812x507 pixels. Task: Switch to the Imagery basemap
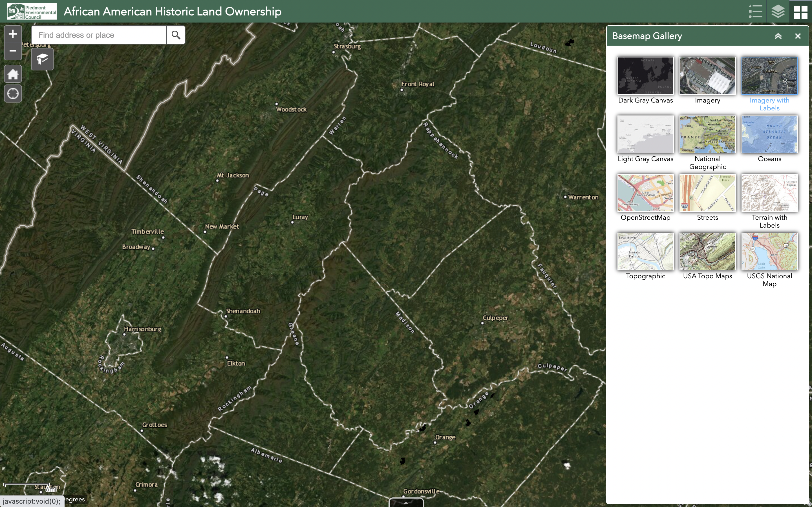(707, 76)
